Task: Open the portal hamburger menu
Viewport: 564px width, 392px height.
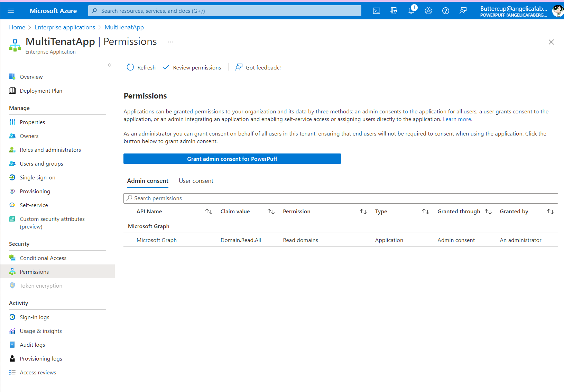Action: (x=11, y=11)
